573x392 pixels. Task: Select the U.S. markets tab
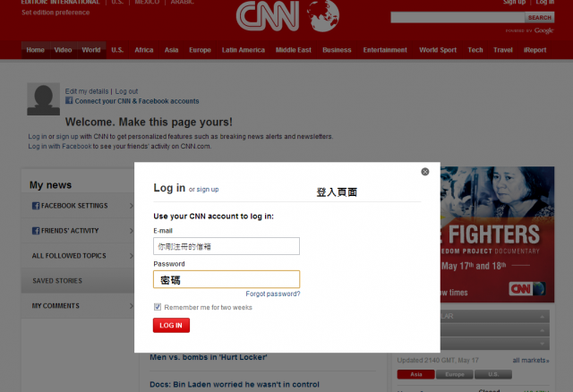point(493,374)
